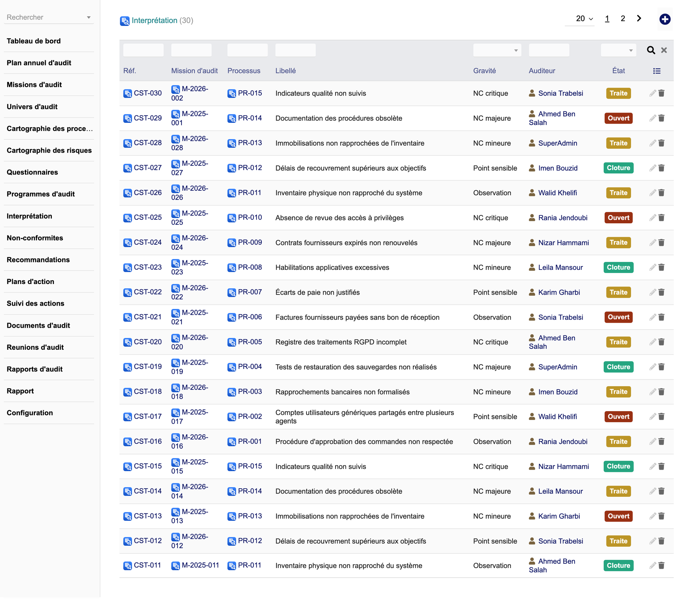Select Non-conformites in the sidebar
Image resolution: width=691 pixels, height=616 pixels.
tap(35, 238)
